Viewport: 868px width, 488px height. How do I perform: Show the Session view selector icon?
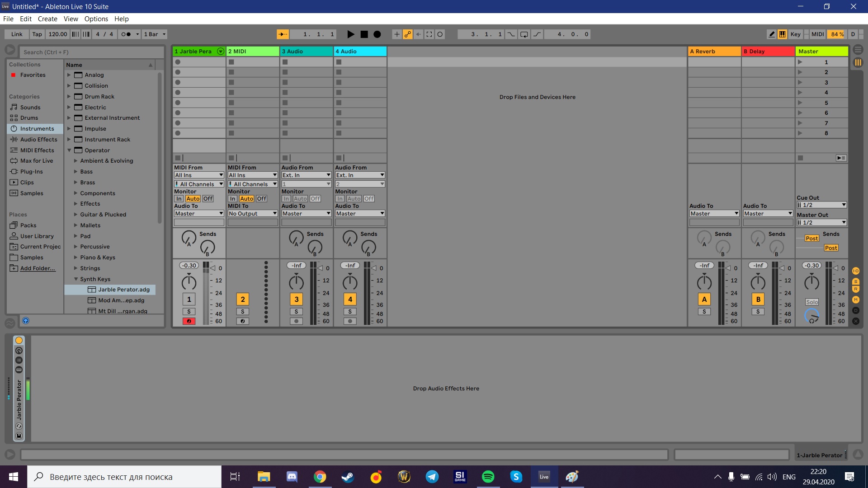pos(858,63)
